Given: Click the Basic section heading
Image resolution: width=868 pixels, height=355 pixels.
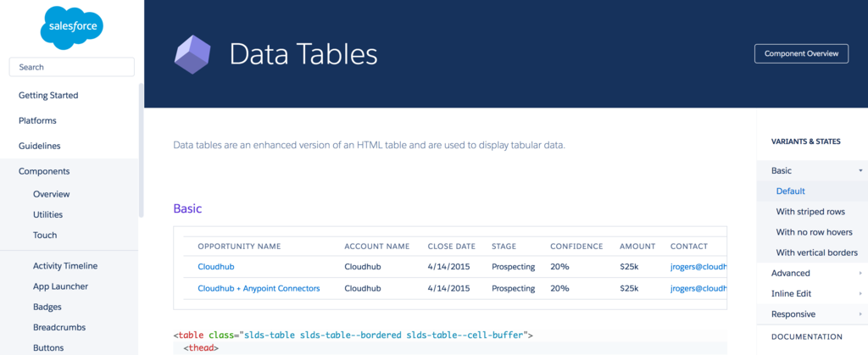Looking at the screenshot, I should (x=187, y=208).
